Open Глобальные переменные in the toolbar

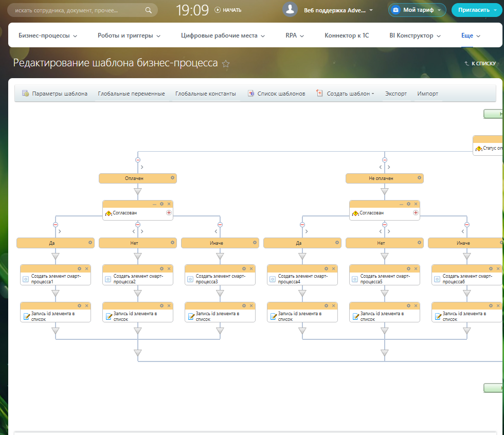point(131,94)
